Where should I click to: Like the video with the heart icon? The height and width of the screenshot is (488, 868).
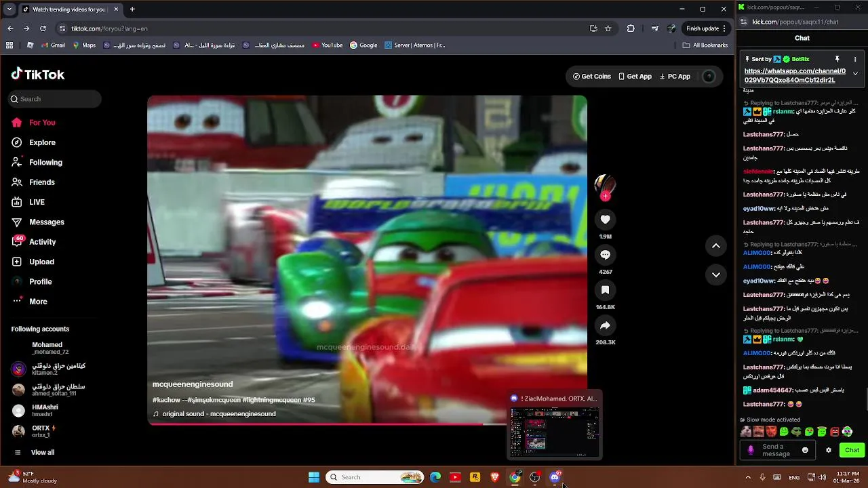[605, 220]
